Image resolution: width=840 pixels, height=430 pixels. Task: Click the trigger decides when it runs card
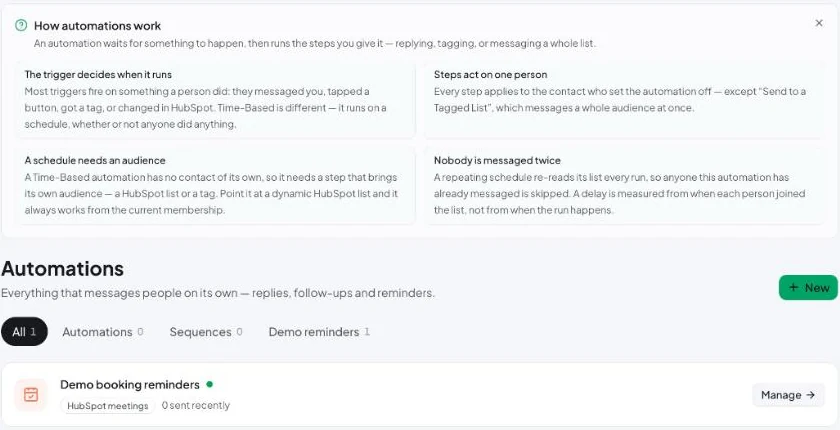(x=215, y=100)
